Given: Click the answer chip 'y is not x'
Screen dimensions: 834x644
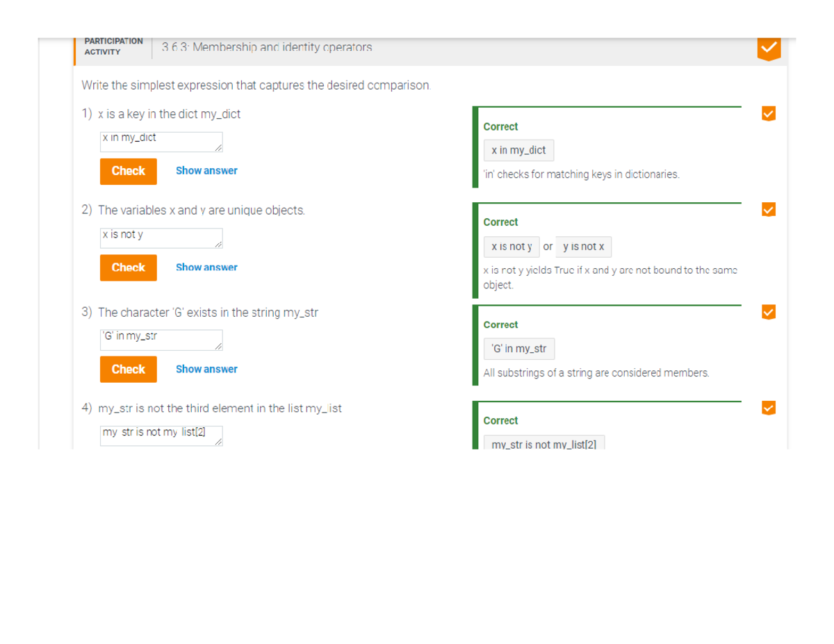Looking at the screenshot, I should coord(584,247).
